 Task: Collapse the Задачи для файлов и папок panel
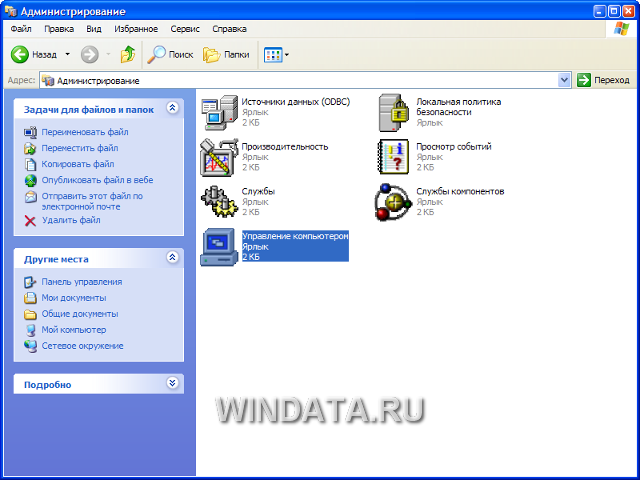172,108
